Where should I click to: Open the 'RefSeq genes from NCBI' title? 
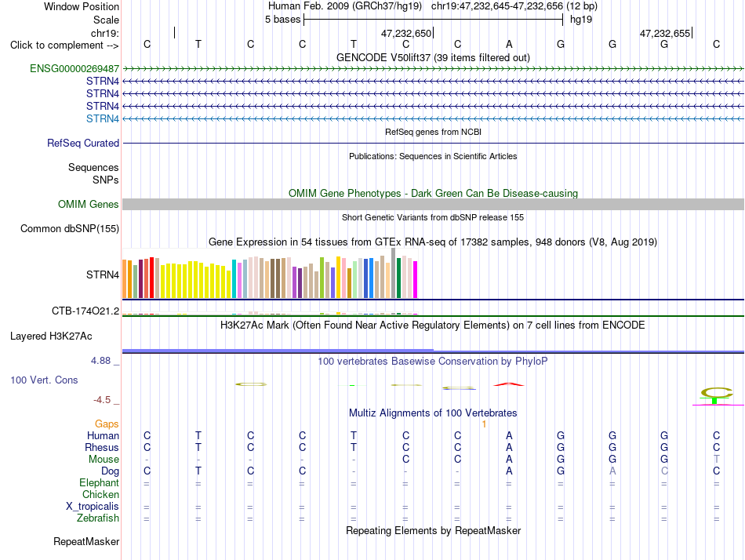click(433, 132)
